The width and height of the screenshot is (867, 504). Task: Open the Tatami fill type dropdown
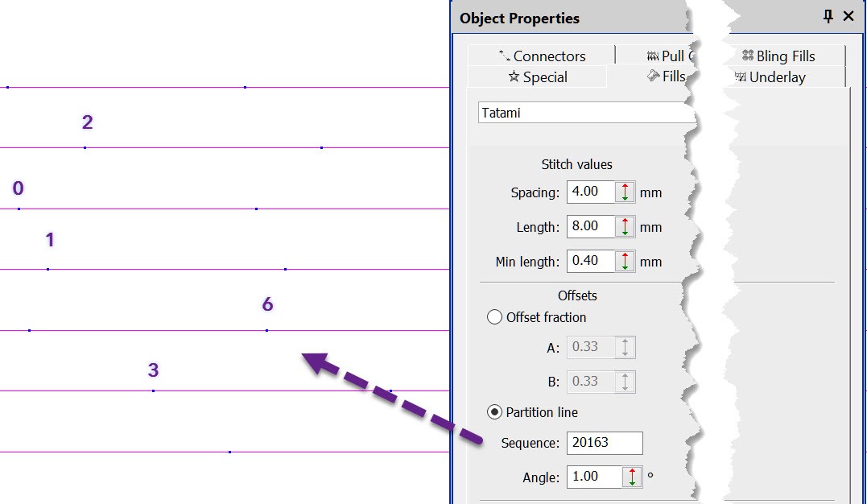pos(588,113)
